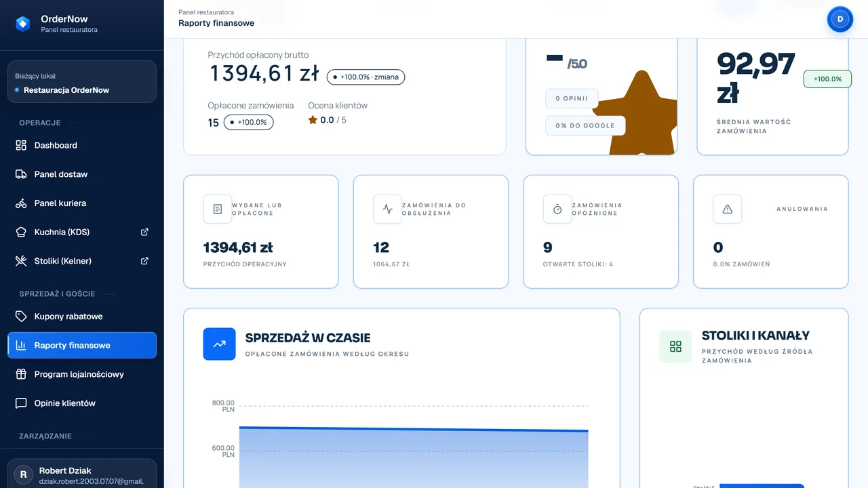Open Kuchnia (KDS) external link icon
Screen dimensions: 868x488
coord(144,232)
